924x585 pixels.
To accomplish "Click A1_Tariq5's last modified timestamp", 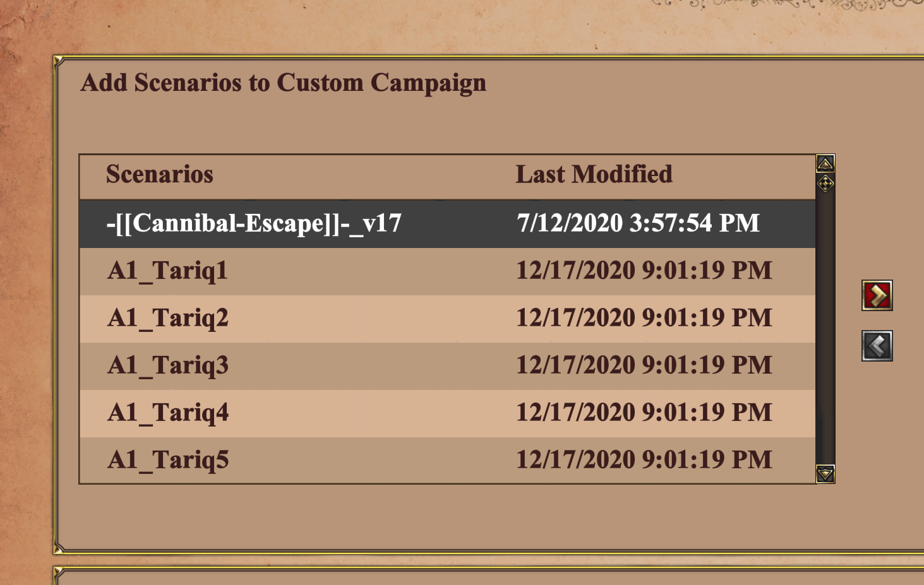I will (x=644, y=460).
